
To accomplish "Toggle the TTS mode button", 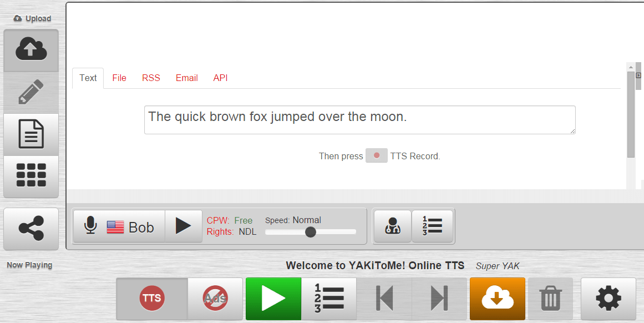I will (x=152, y=299).
